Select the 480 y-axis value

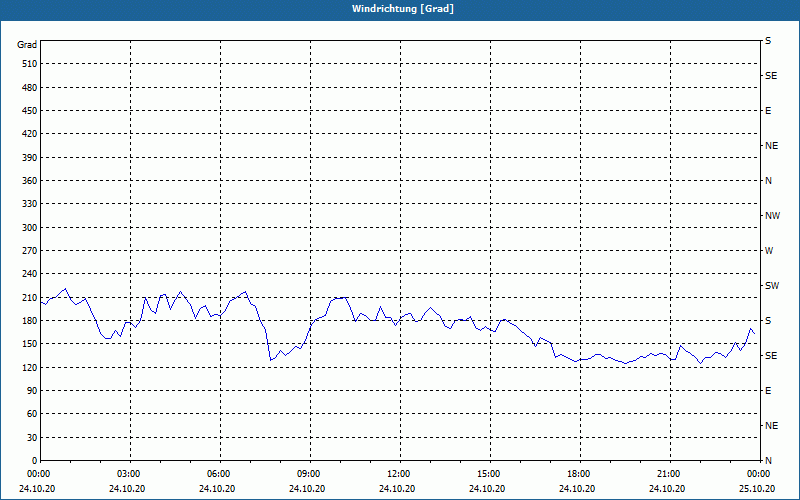[30, 87]
